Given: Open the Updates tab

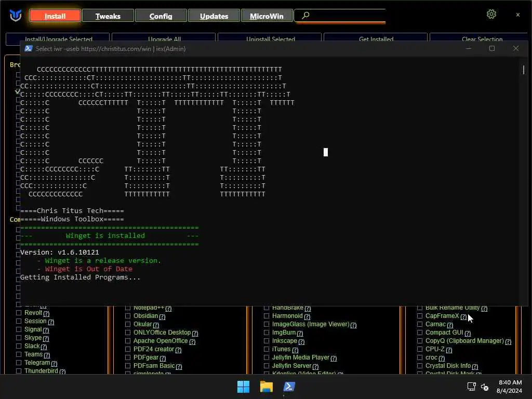Looking at the screenshot, I should [214, 16].
